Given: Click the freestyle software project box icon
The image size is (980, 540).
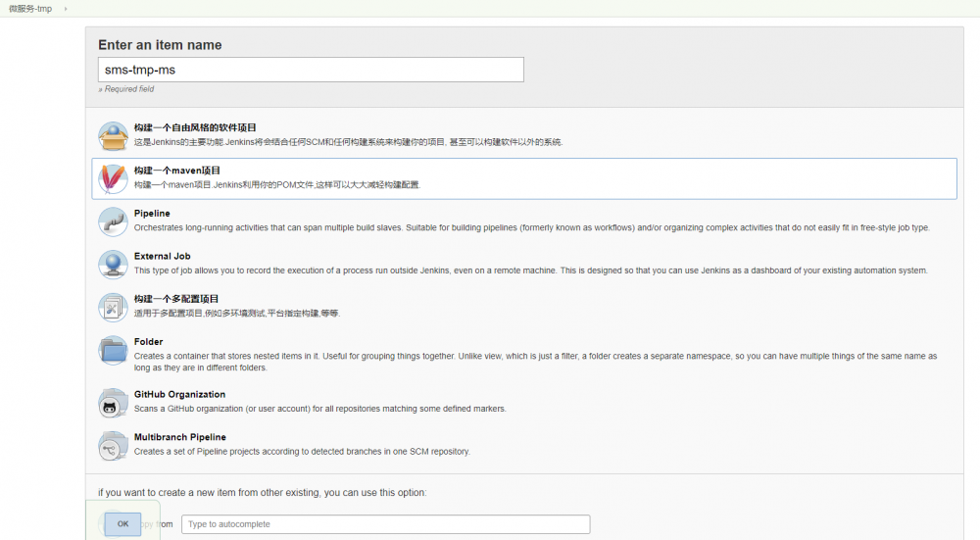Looking at the screenshot, I should (x=113, y=136).
